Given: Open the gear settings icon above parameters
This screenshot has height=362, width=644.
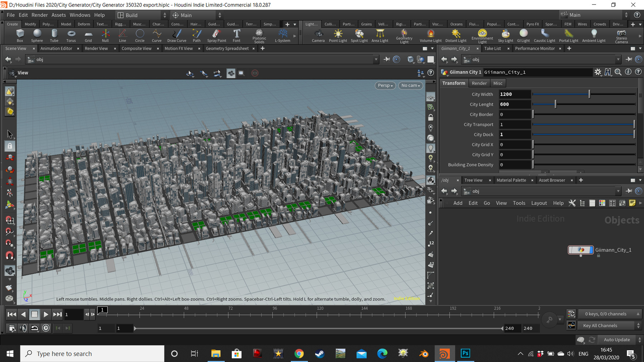Looking at the screenshot, I should [598, 72].
